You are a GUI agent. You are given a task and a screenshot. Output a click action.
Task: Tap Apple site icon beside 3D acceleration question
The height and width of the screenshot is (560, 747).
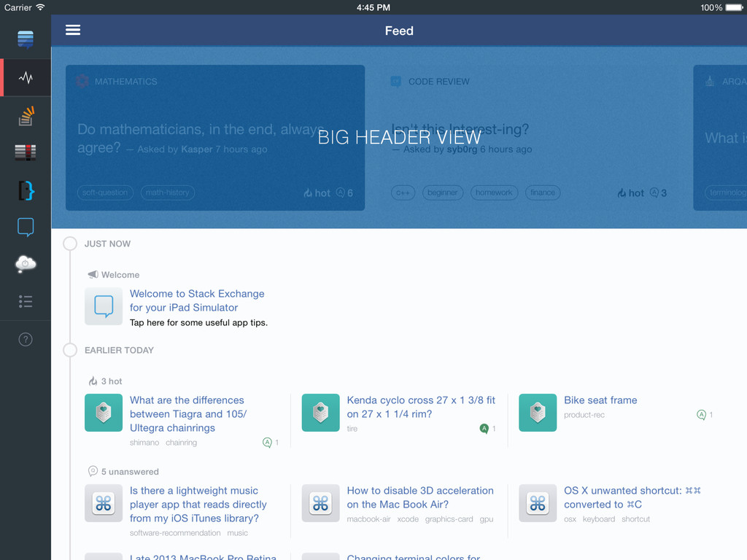[321, 503]
